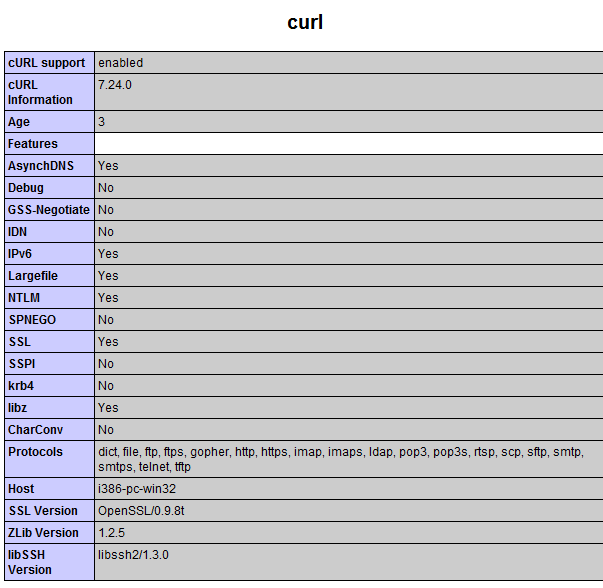
Task: Click the Age value '3'
Action: (x=102, y=122)
